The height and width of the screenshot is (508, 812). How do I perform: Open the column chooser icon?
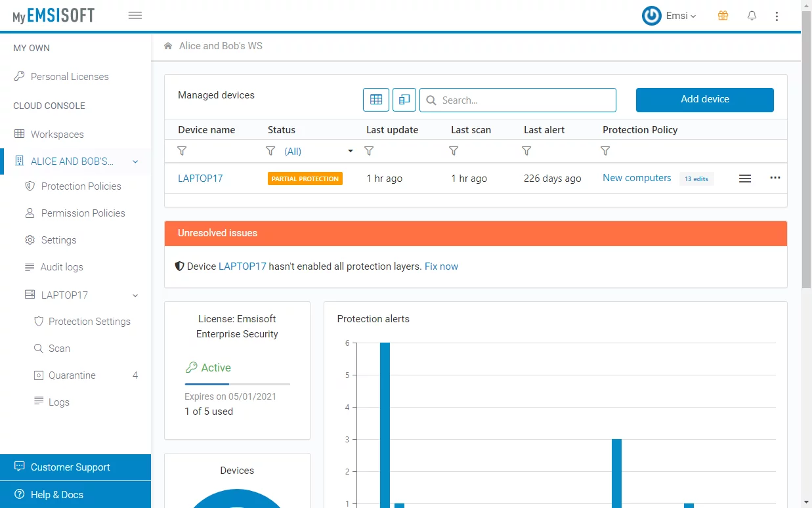(404, 100)
